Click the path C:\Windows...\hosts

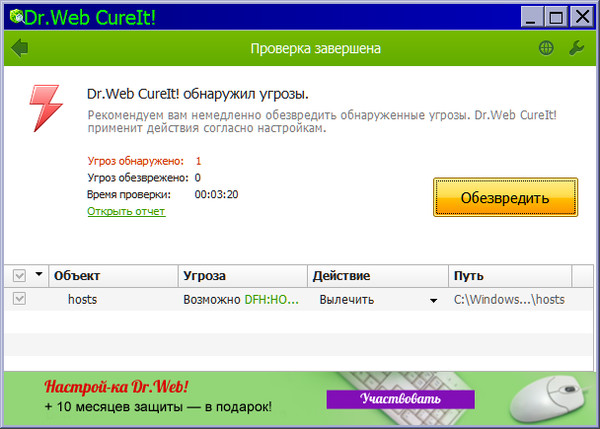coord(509,300)
